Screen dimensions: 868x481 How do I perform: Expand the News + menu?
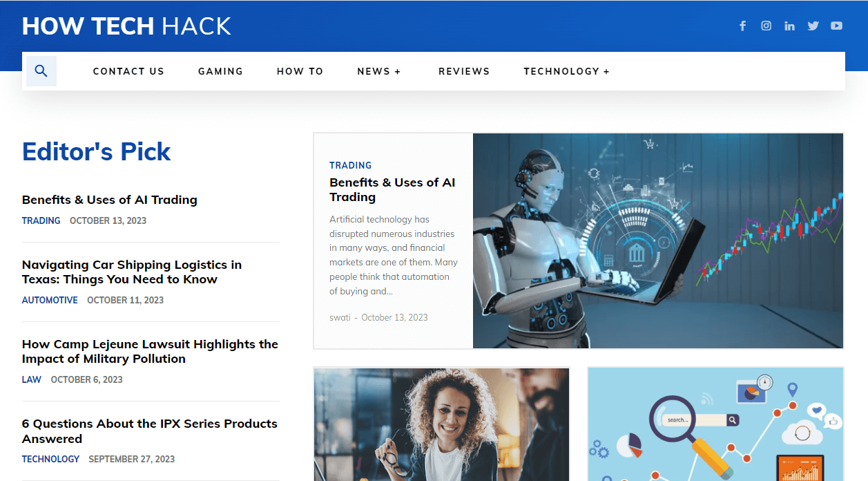click(379, 71)
